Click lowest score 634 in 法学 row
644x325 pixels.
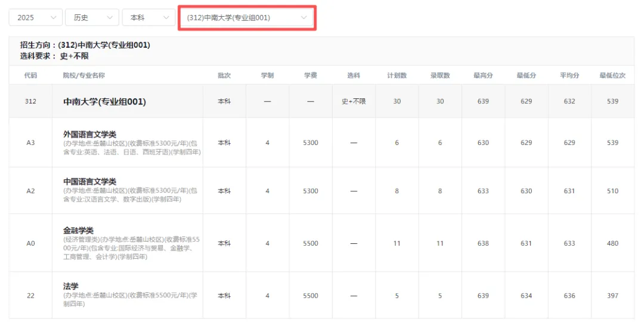tap(526, 295)
